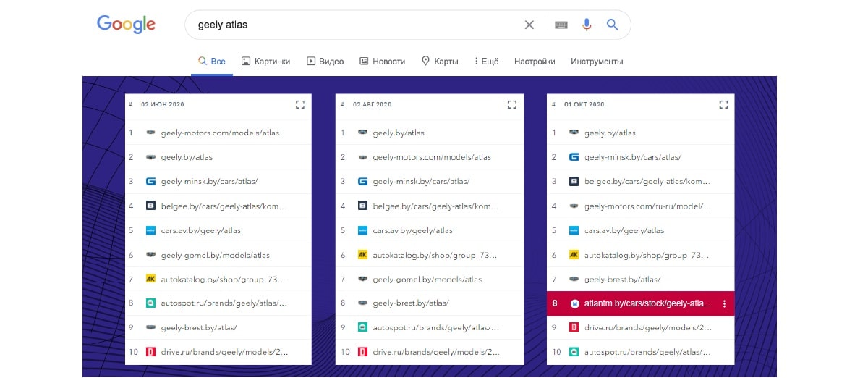Click autokatalog.by/shop row in October list
The height and width of the screenshot is (378, 868).
pos(641,255)
